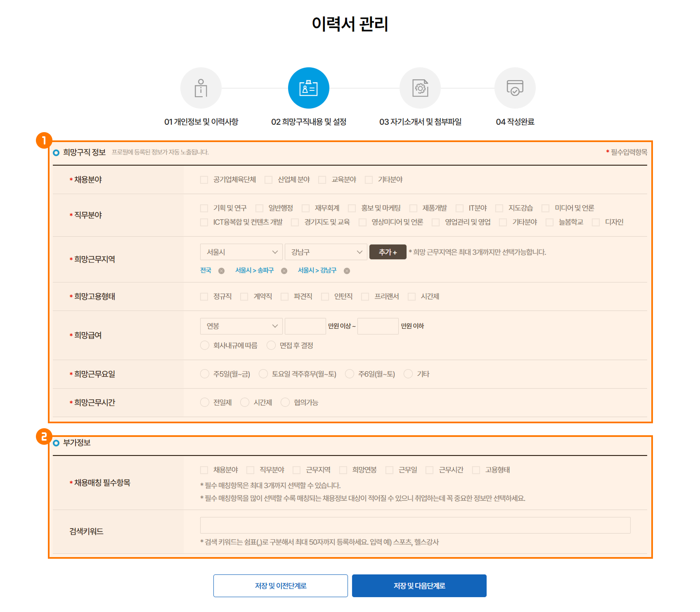The height and width of the screenshot is (612, 700).
Task: Open the 연봉 salary type dropdown
Action: pos(241,326)
